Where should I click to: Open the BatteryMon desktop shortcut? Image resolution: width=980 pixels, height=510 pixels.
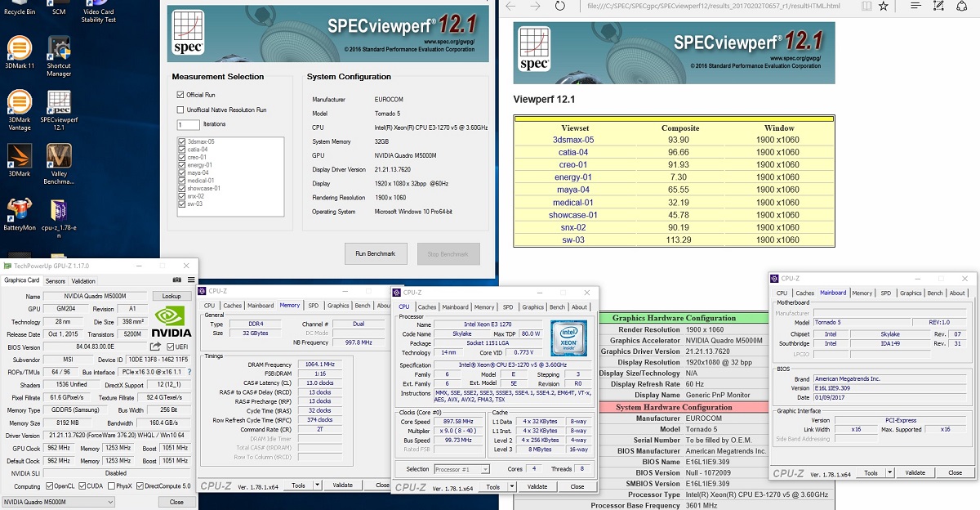click(20, 214)
